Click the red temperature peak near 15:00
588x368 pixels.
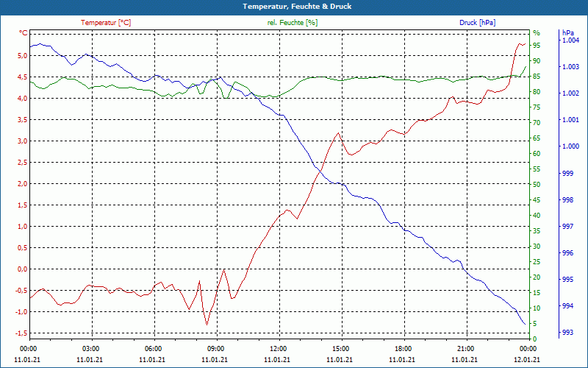tap(339, 133)
